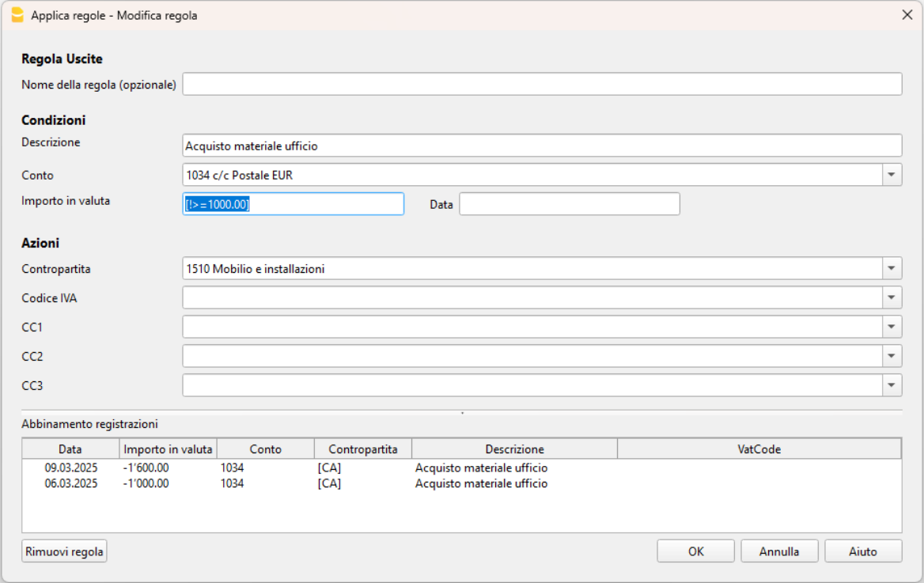Click the Descrizione text field

(x=542, y=146)
